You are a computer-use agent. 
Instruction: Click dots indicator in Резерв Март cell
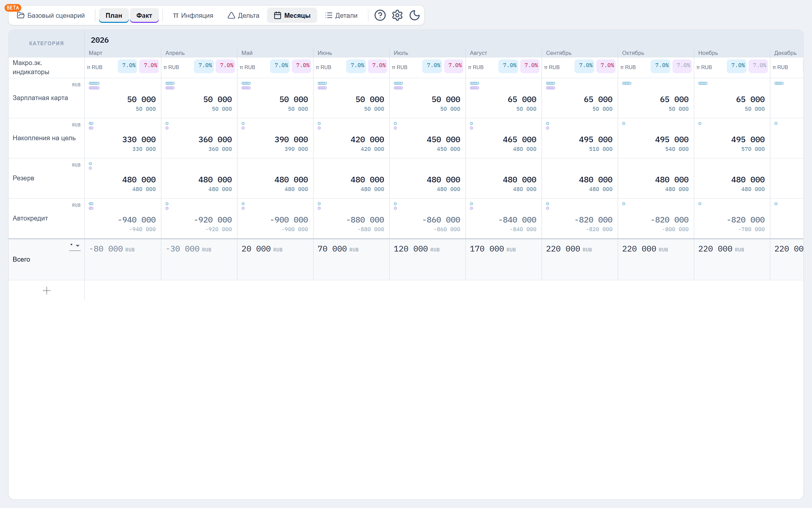click(90, 166)
